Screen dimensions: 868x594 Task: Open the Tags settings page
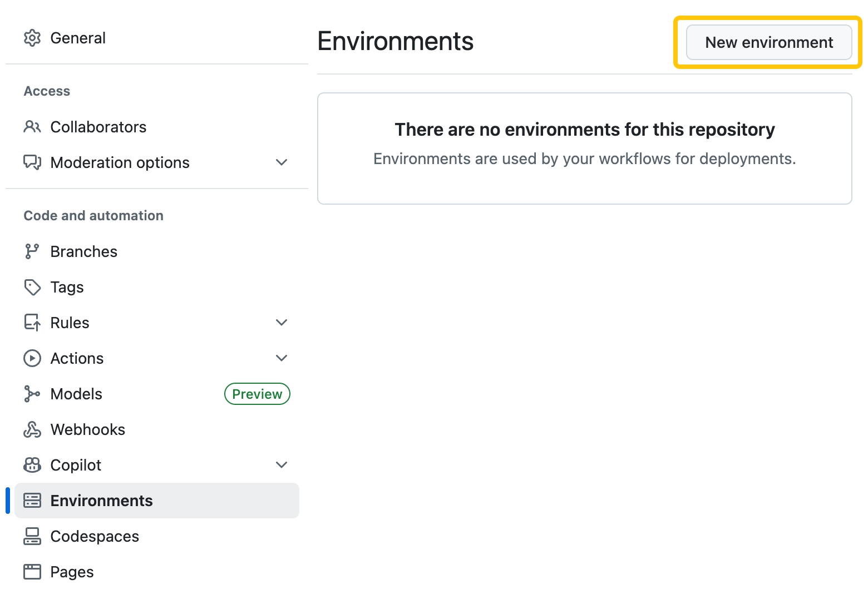pos(157,287)
